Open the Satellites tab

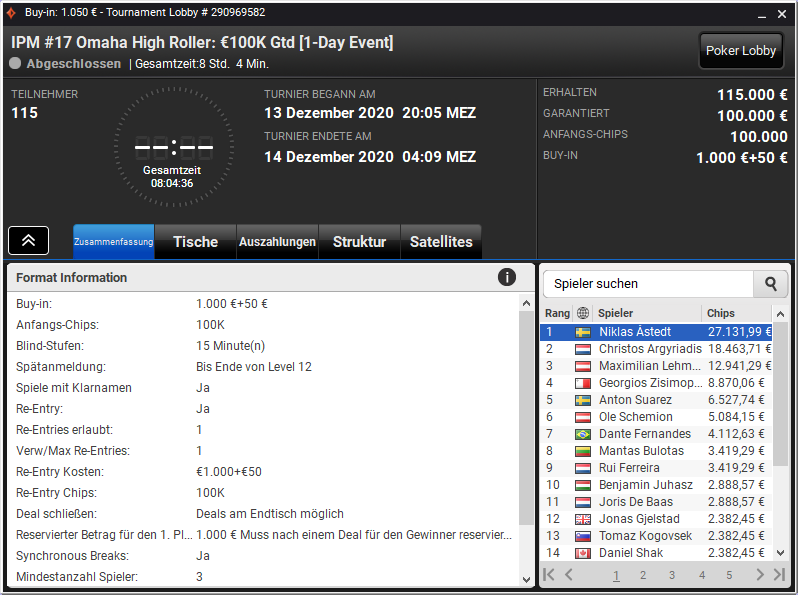441,242
